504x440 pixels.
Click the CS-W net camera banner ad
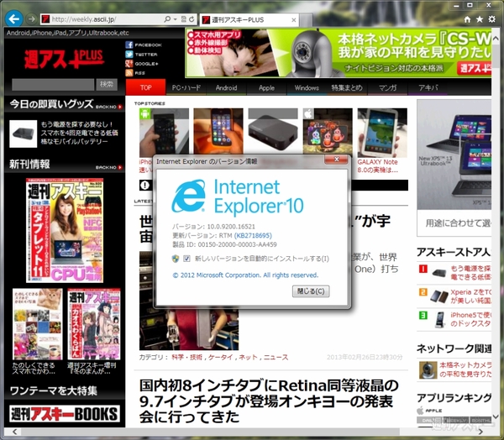[339, 53]
